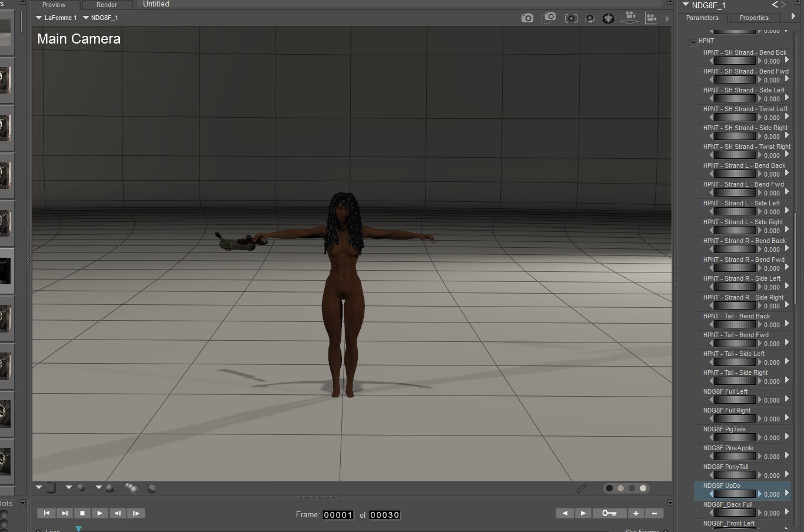Click the total frames field showing 00030

point(385,515)
